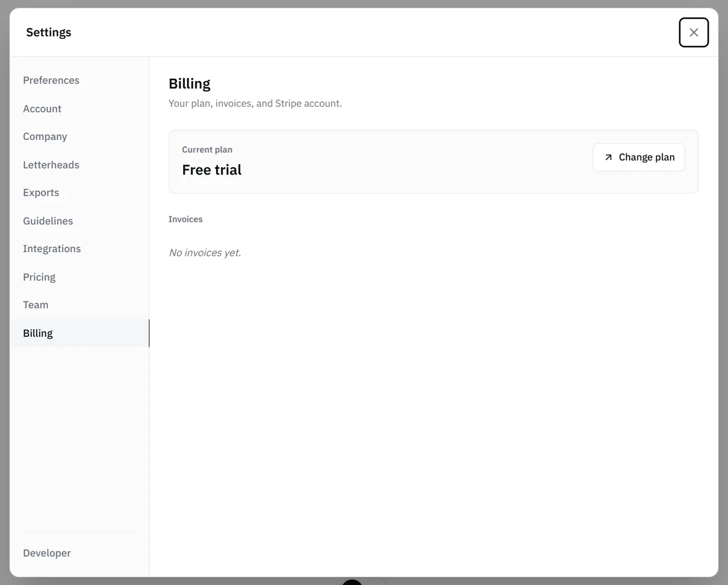Open the Preferences settings section

pyautogui.click(x=79, y=81)
